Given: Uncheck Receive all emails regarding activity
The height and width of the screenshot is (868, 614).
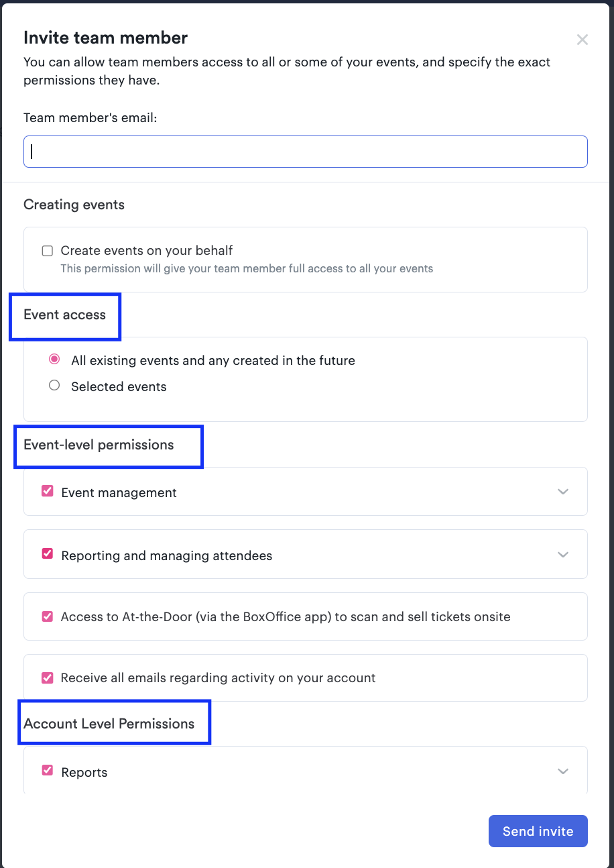Looking at the screenshot, I should coord(47,677).
